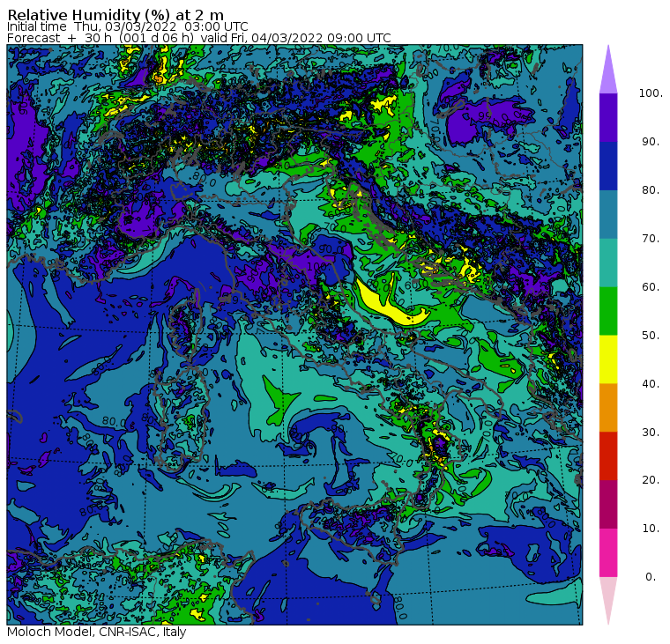The width and height of the screenshot is (670, 644).
Task: Click the steel blue 70–80% colorbar segment
Action: coord(608,214)
